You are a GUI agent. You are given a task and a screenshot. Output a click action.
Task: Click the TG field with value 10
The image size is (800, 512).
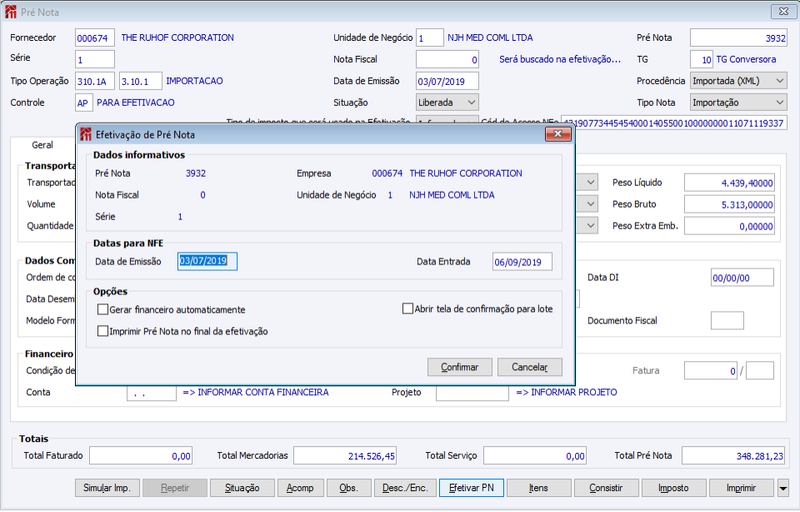coord(702,59)
